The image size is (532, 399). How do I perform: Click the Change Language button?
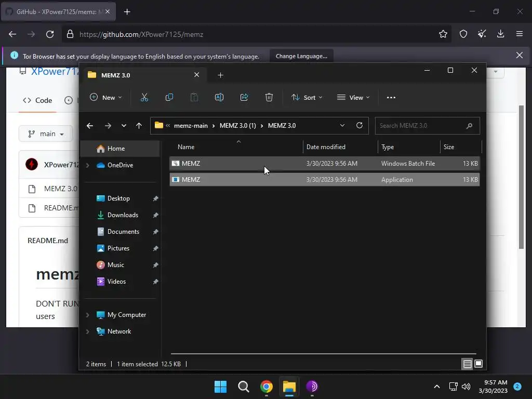(x=301, y=56)
